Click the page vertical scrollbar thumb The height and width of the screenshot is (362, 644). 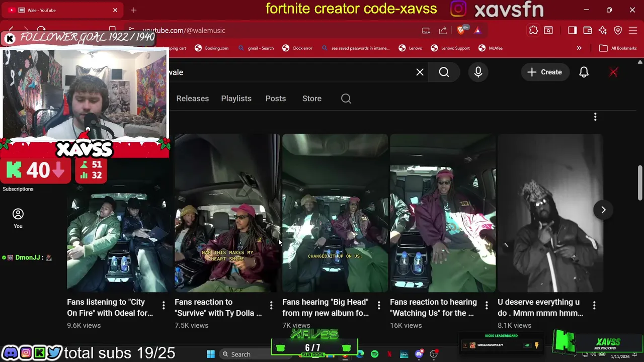click(x=640, y=183)
